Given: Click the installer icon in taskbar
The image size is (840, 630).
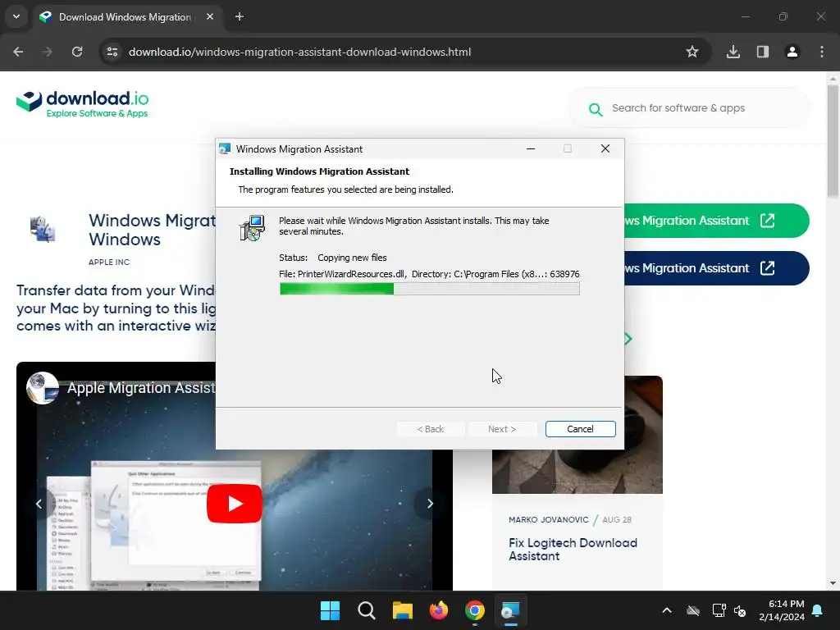Looking at the screenshot, I should click(x=510, y=610).
